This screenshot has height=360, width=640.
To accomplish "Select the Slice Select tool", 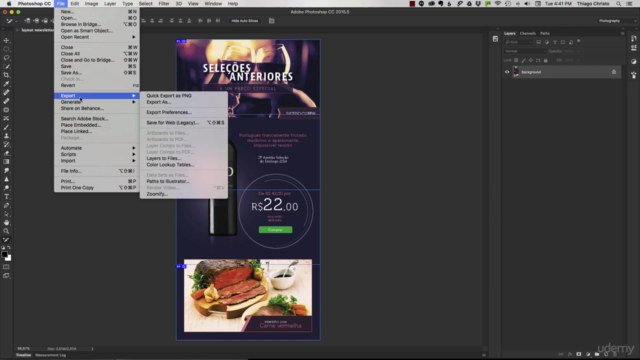I will tap(6, 240).
